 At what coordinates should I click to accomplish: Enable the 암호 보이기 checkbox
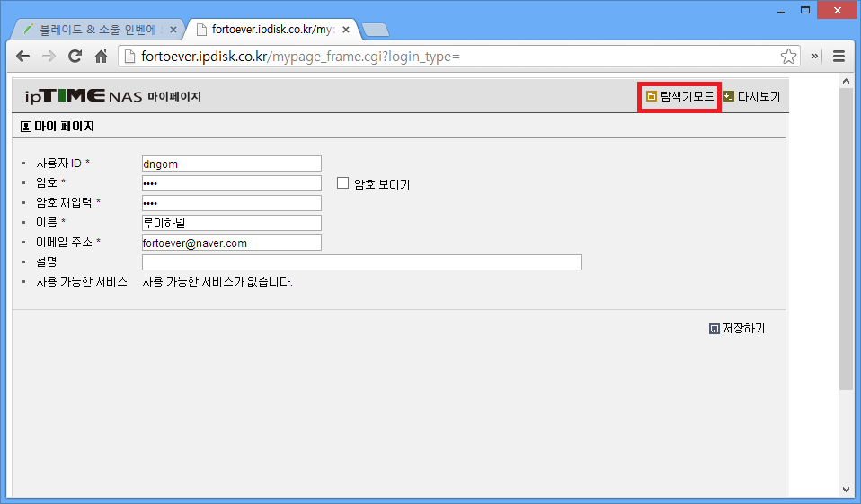pos(342,183)
